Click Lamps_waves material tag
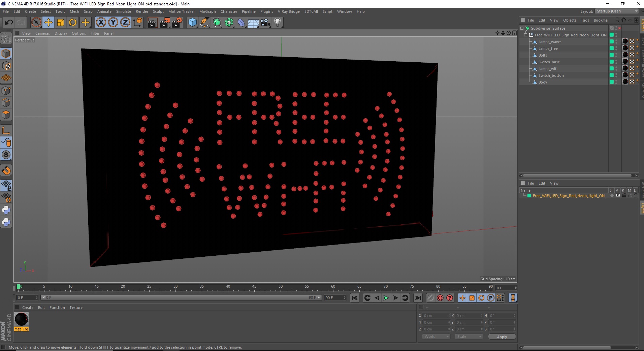This screenshot has width=644, height=351. 625,41
